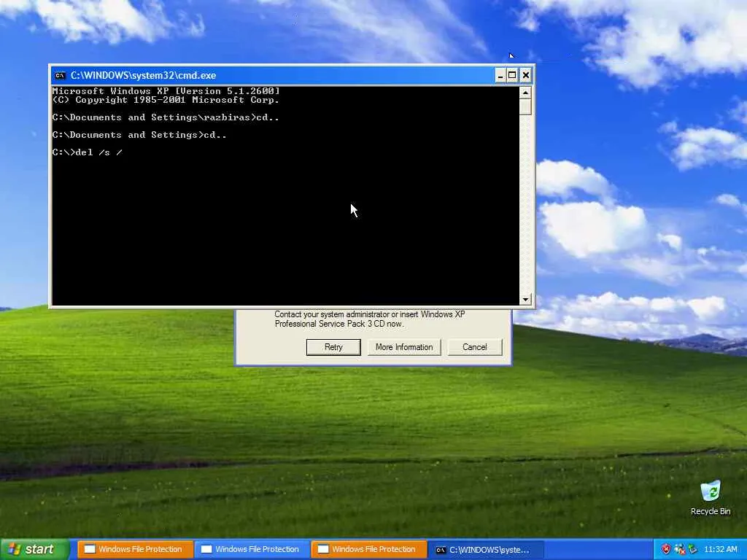Image resolution: width=747 pixels, height=560 pixels.
Task: Open the Windows Messenger tray icon
Action: click(x=679, y=549)
